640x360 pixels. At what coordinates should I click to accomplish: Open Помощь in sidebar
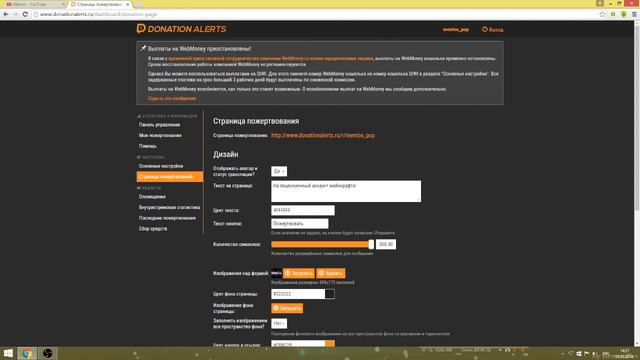click(147, 146)
